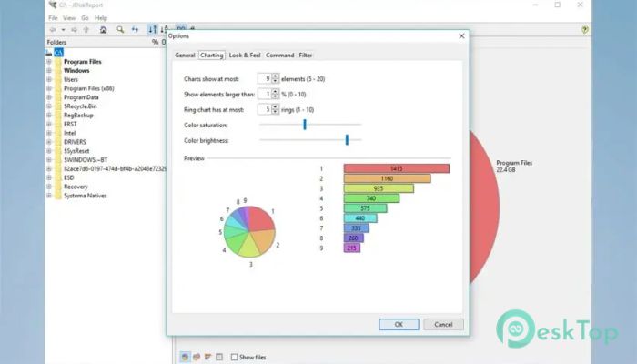Image resolution: width=637 pixels, height=364 pixels.
Task: Select the Program Files folder in tree
Action: tap(83, 62)
